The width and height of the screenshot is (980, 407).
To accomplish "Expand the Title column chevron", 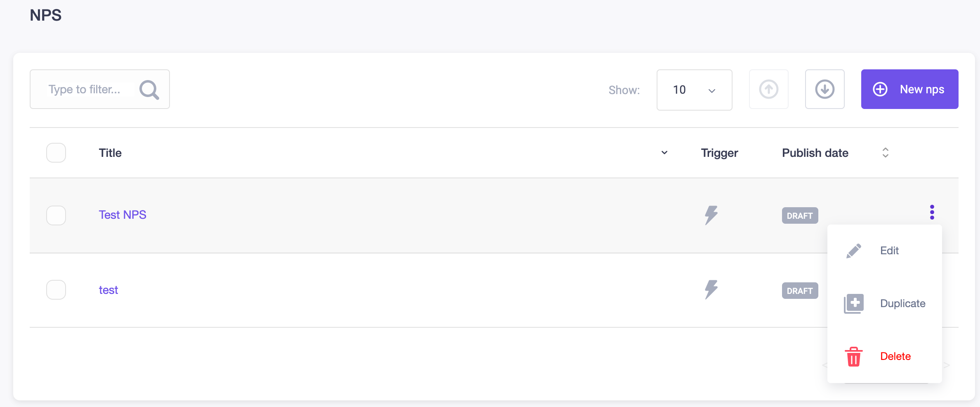I will point(664,153).
